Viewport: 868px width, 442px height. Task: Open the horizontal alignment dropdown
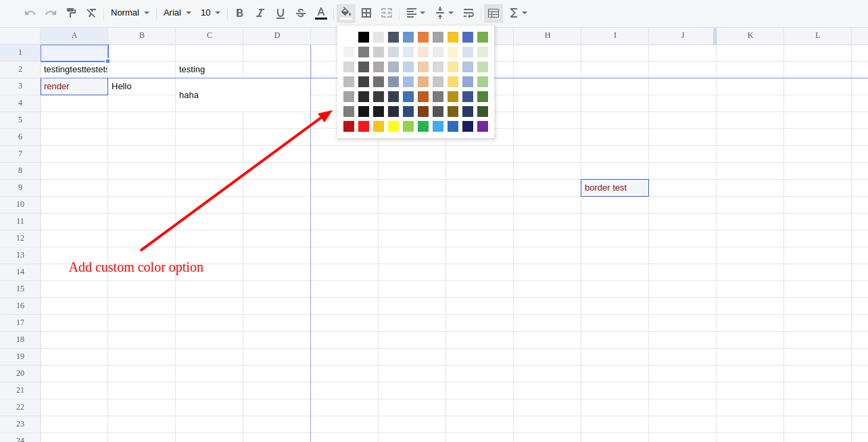(416, 13)
